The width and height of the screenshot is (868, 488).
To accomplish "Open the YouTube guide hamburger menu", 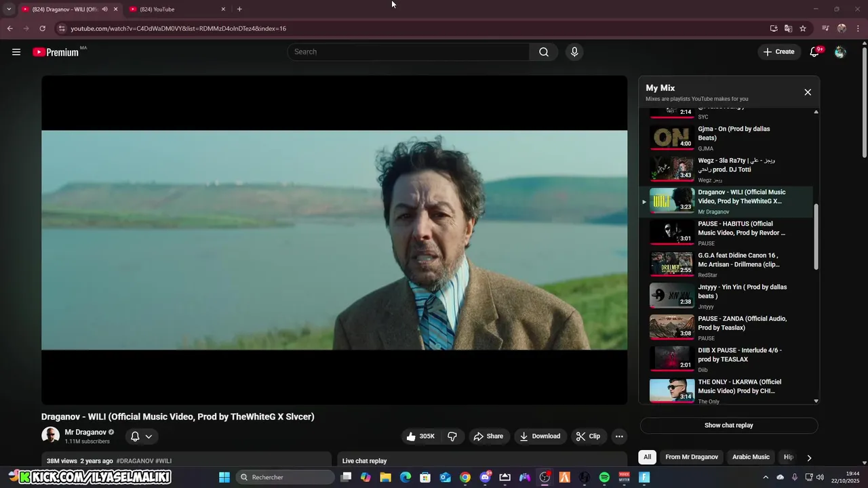I will point(16,52).
